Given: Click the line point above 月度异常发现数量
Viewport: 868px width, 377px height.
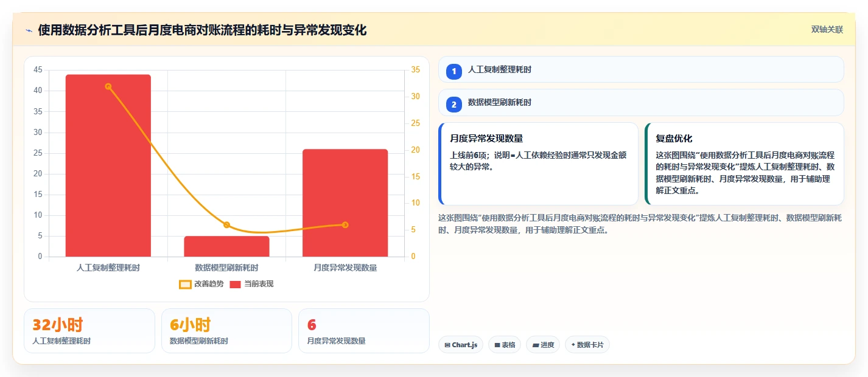Looking at the screenshot, I should (x=345, y=225).
